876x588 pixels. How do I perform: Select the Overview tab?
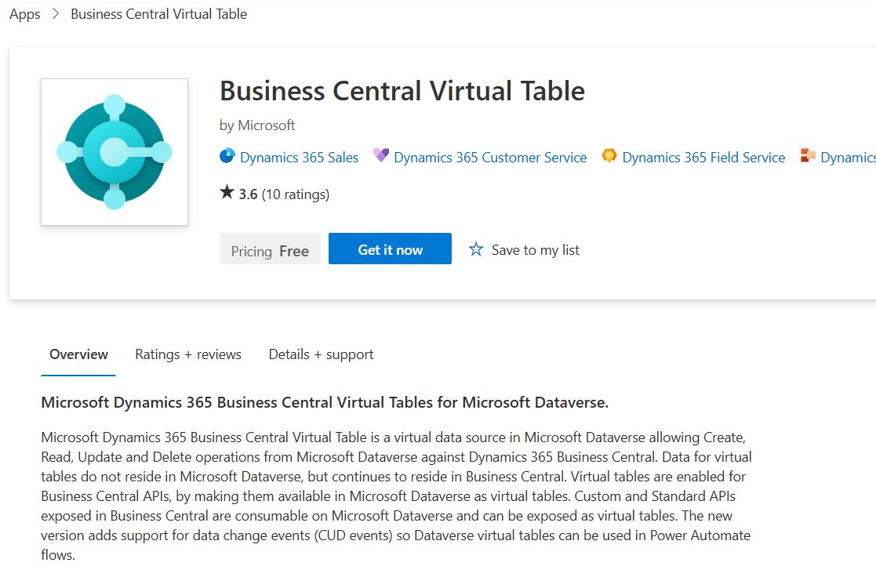click(78, 354)
